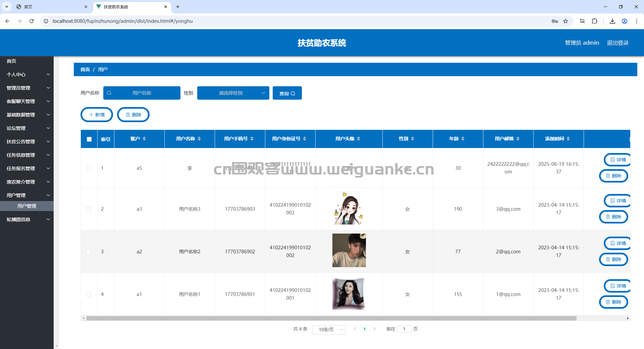Check the row checkbox for account a5
644x349 pixels.
(89, 168)
